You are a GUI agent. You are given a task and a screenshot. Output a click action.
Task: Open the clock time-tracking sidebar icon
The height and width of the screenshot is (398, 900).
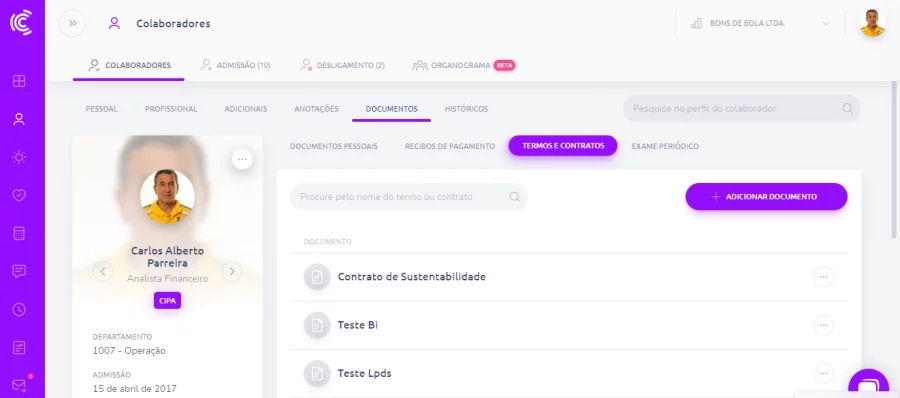[19, 310]
